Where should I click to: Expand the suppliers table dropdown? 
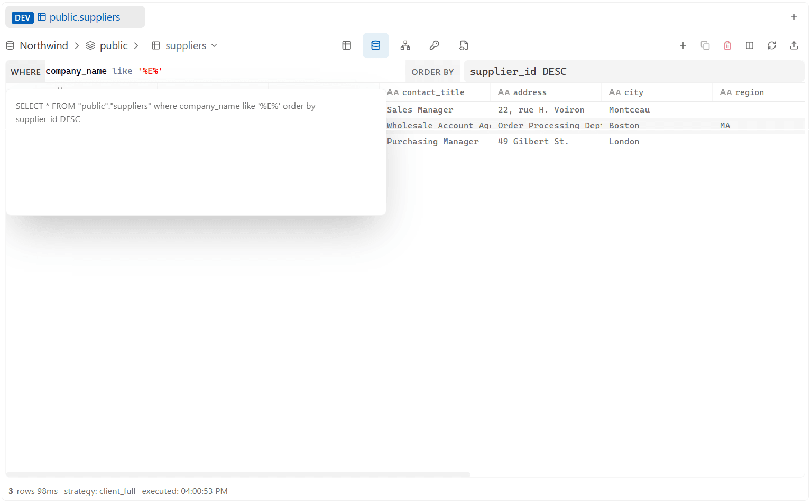click(214, 45)
